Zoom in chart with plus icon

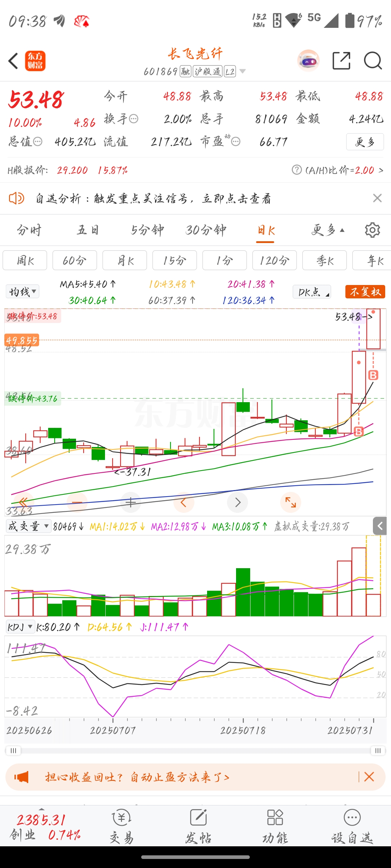(130, 502)
